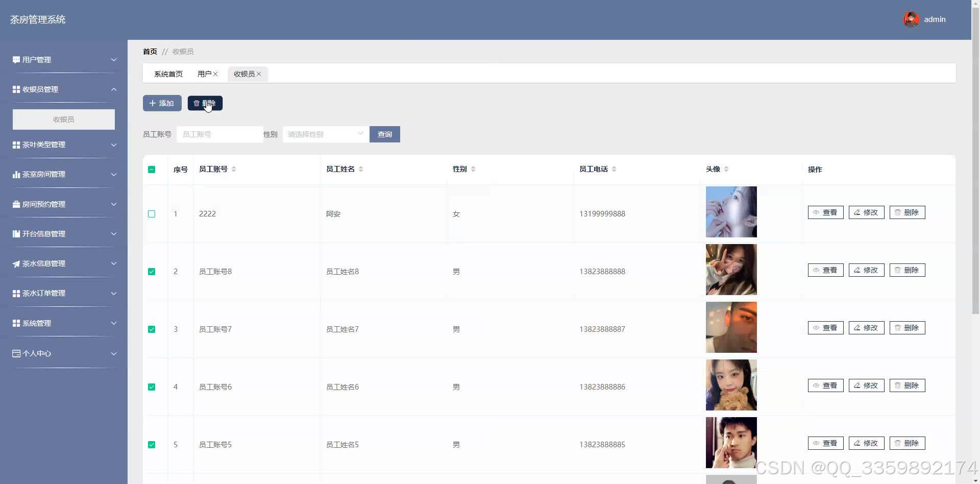
Task: Click 茶室房间管理 bar chart icon
Action: coord(16,175)
